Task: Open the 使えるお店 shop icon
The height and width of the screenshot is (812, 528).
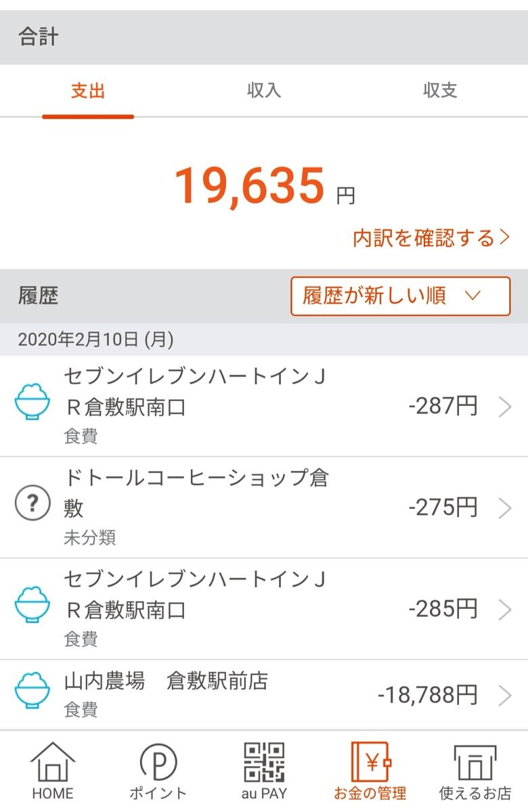Action: point(475,763)
